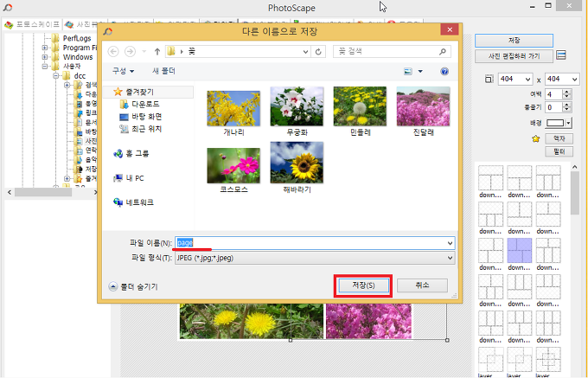
Task: Go back in the save dialog
Action: point(113,51)
